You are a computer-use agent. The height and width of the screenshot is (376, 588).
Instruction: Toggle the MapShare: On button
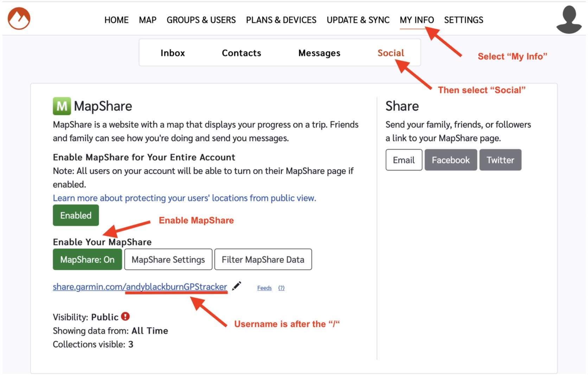88,259
